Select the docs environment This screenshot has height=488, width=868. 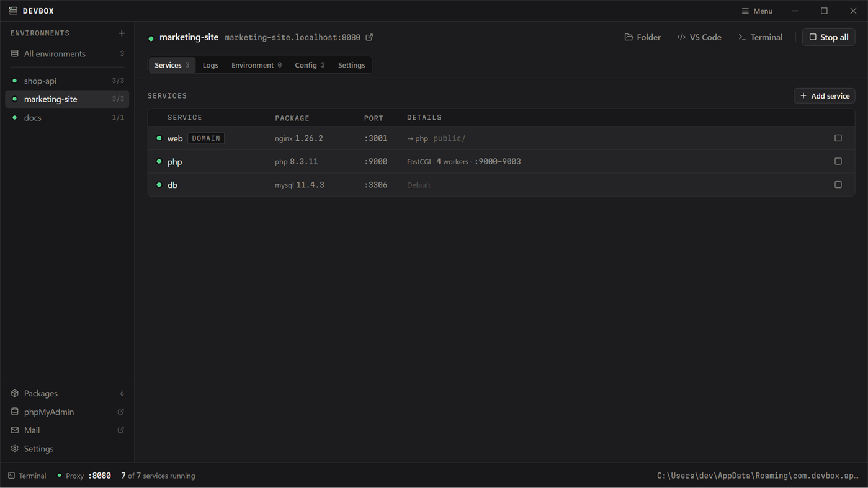coord(67,118)
